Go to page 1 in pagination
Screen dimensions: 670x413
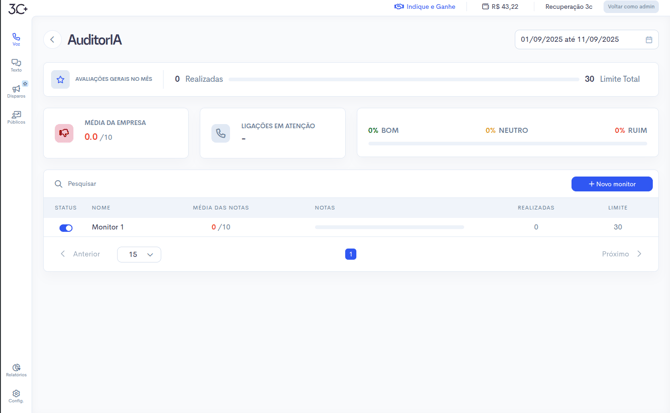(350, 254)
